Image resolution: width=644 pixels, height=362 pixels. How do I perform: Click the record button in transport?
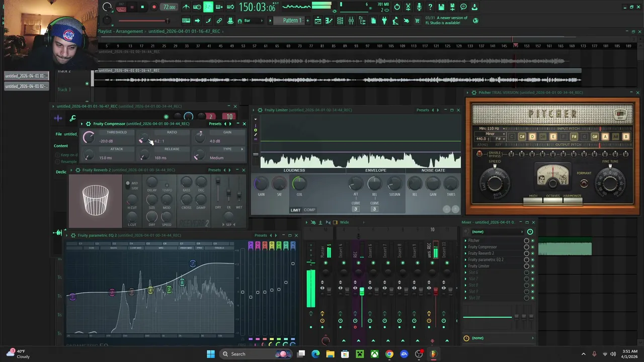pos(154,7)
